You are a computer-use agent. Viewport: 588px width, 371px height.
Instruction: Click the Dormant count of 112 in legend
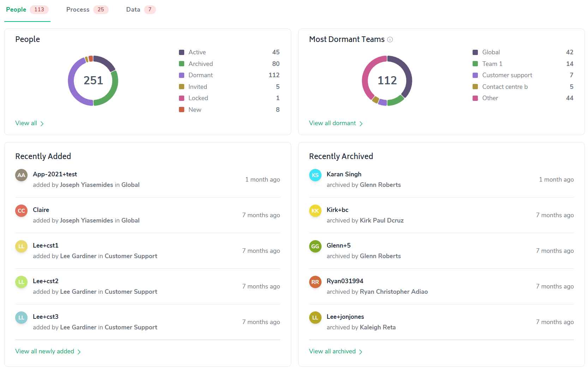coord(274,75)
